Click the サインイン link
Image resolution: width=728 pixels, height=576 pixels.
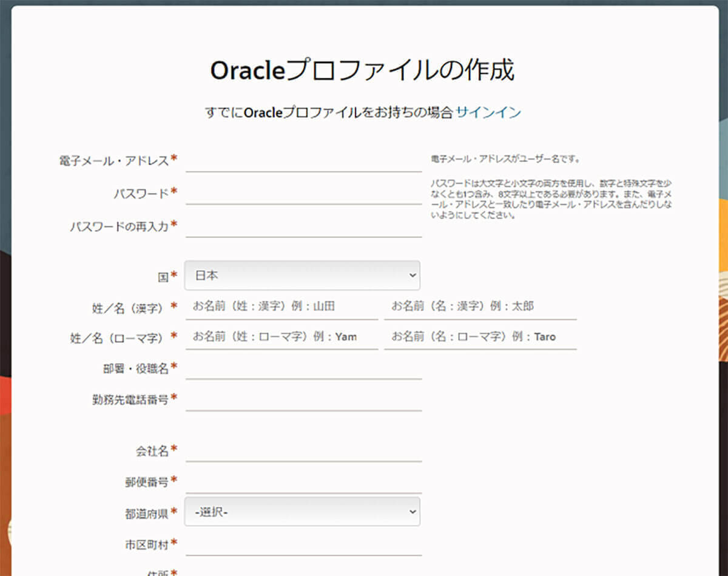[488, 112]
